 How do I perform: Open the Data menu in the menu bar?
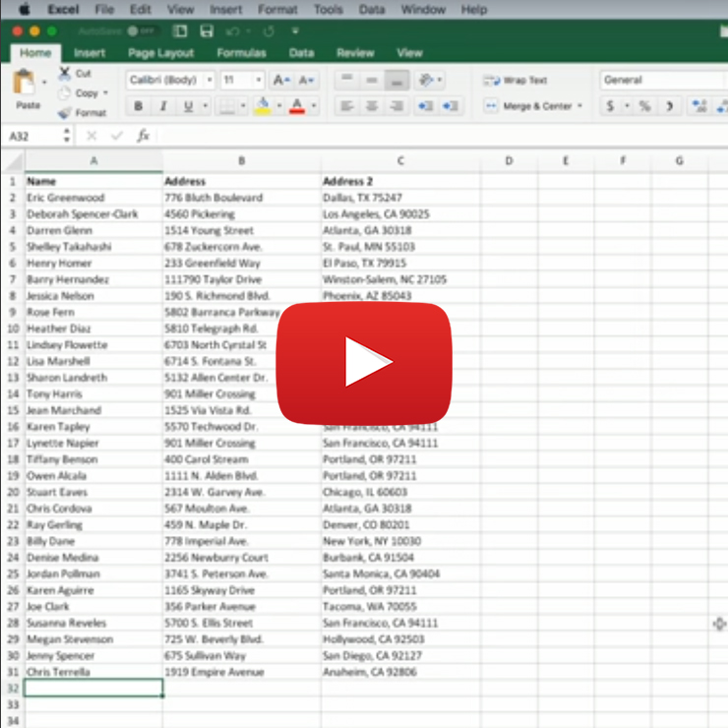coord(372,10)
